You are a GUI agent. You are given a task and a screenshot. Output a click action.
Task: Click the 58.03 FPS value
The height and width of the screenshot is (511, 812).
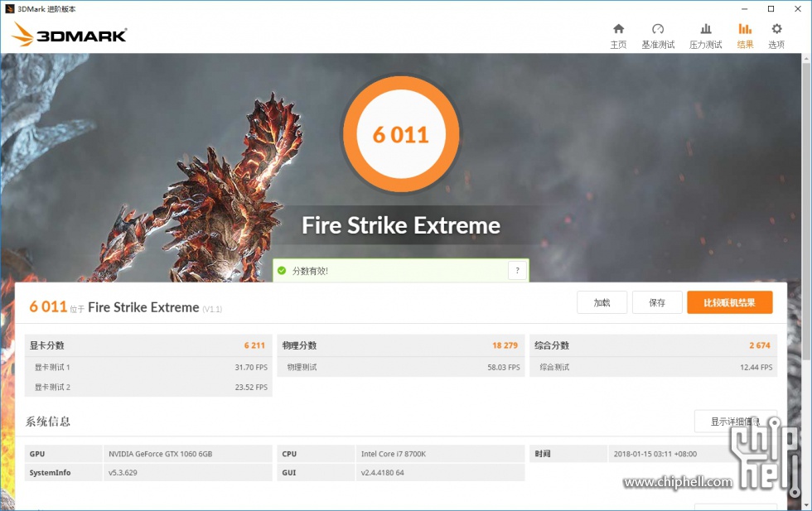[x=504, y=367]
